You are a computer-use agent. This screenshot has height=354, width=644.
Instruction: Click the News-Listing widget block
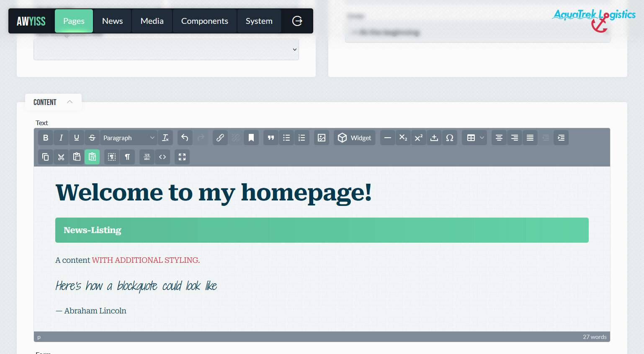point(322,230)
